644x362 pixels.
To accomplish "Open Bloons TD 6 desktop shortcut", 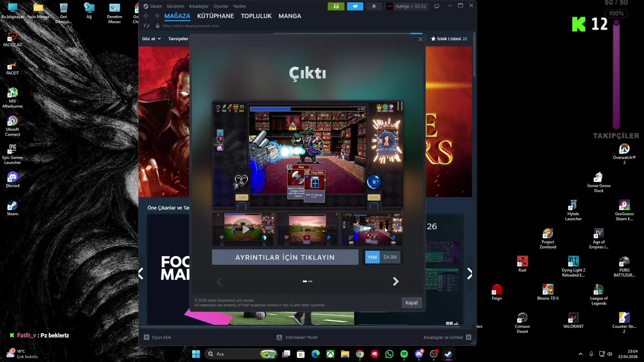I will click(x=547, y=293).
